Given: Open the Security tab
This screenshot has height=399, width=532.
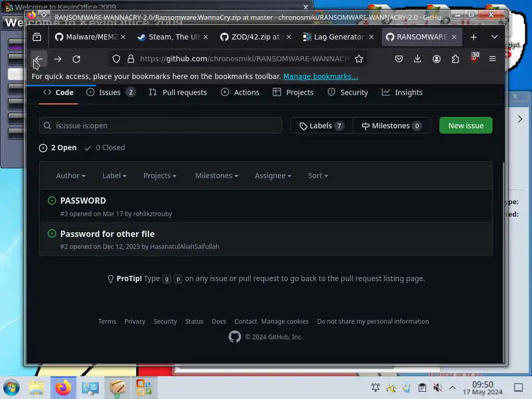Looking at the screenshot, I should (x=348, y=92).
